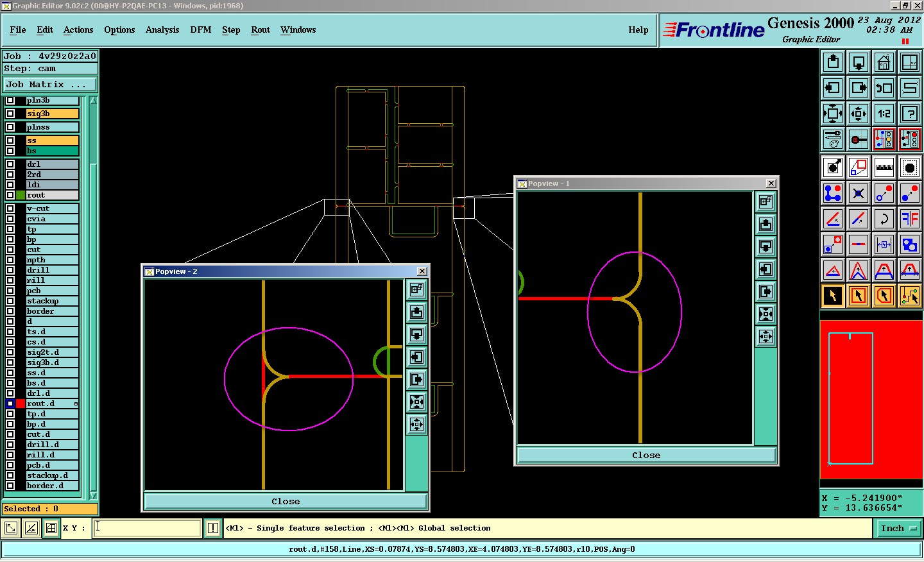Click the zoom out arrows icon
The image size is (924, 562).
(859, 114)
